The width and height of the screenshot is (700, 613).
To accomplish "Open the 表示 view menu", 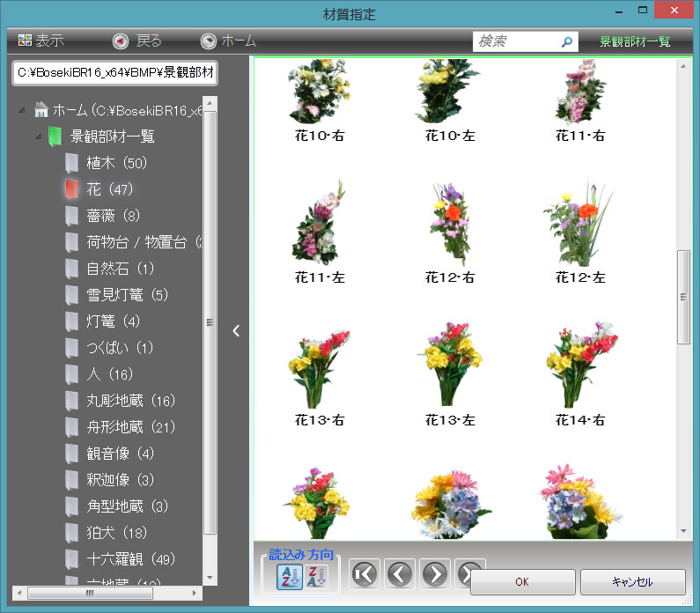I will pyautogui.click(x=41, y=41).
